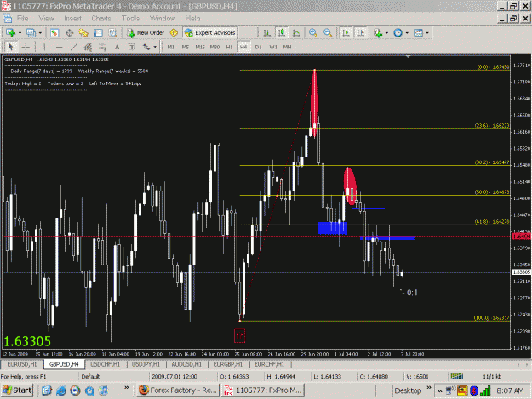Open the Charts menu
This screenshot has width=532, height=399.
[x=101, y=19]
